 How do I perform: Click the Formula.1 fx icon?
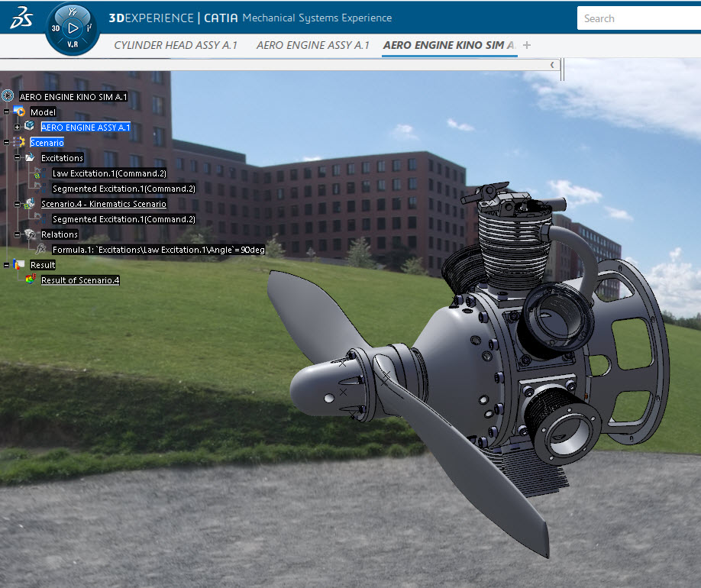(40, 249)
